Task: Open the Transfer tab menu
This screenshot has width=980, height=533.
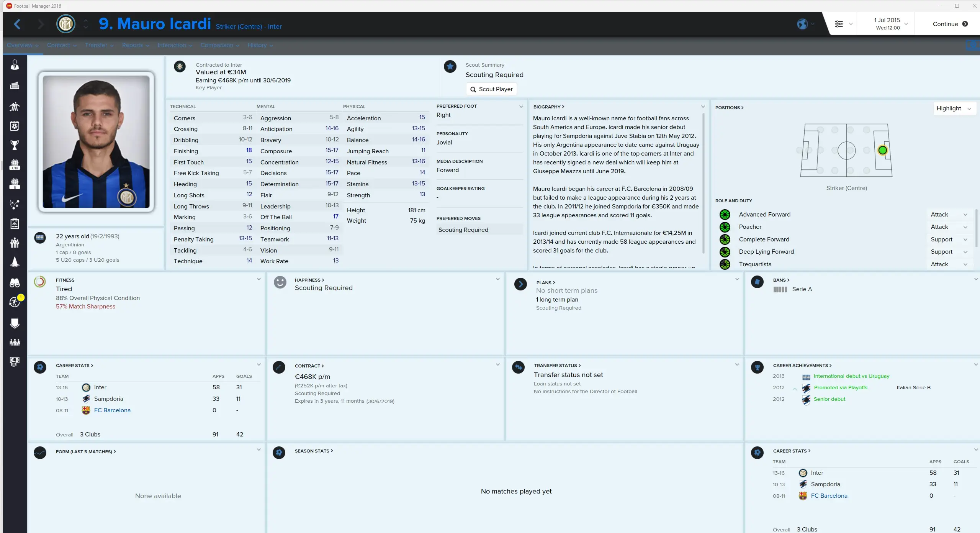Action: click(x=99, y=45)
